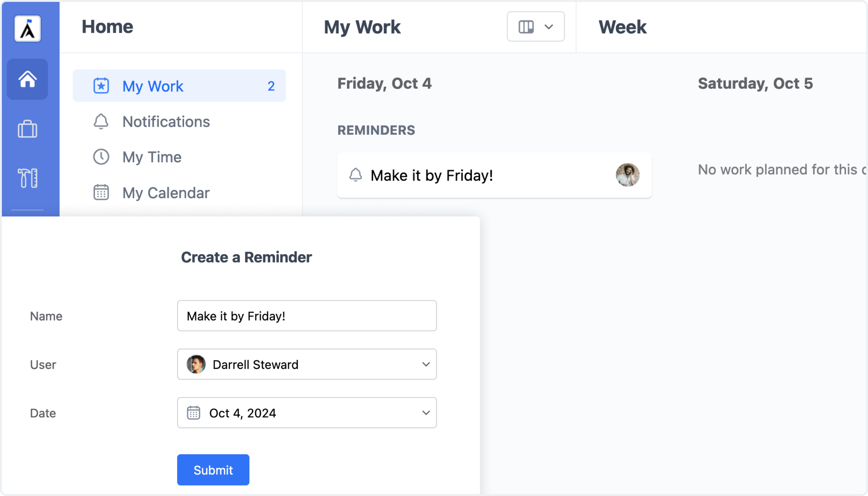Open the briefcase projects icon
The height and width of the screenshot is (496, 868).
tap(28, 129)
